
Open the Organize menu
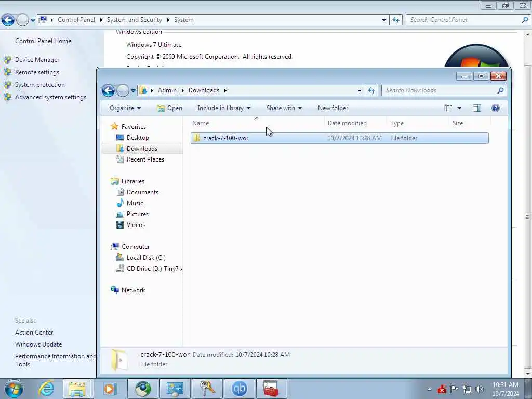coord(125,108)
